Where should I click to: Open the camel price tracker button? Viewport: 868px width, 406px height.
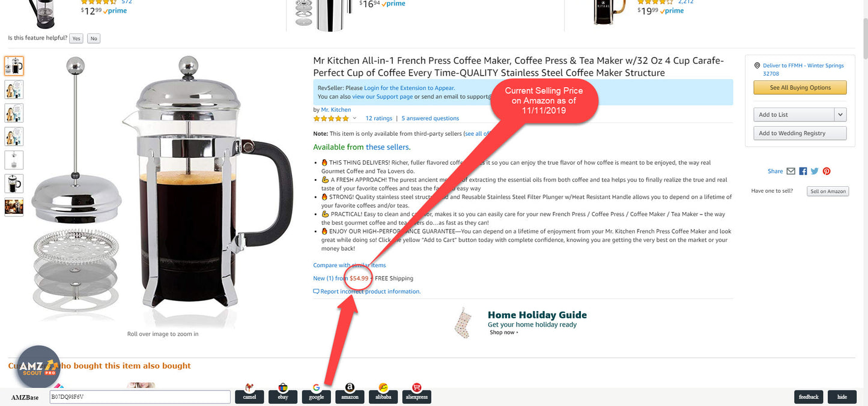pos(249,393)
